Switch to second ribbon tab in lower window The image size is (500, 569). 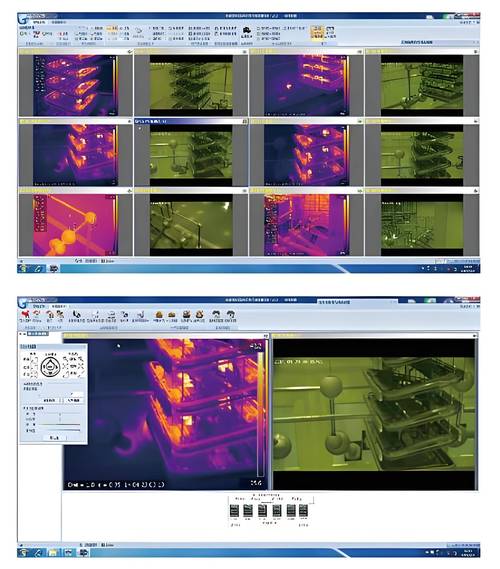pyautogui.click(x=58, y=307)
